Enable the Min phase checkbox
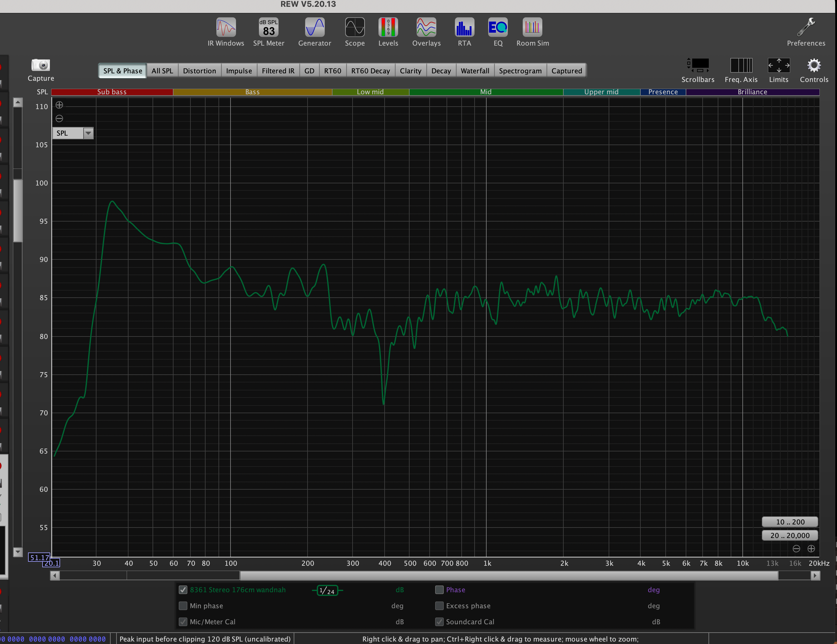The height and width of the screenshot is (644, 837). pos(183,606)
